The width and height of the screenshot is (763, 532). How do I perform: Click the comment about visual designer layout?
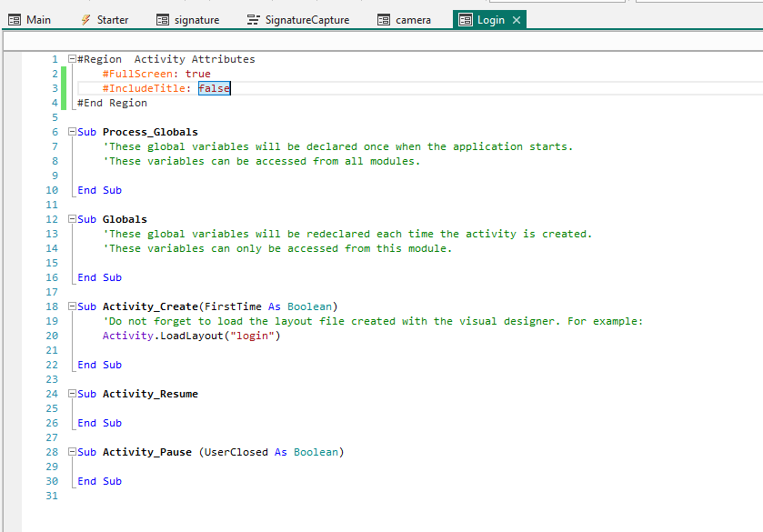coord(373,321)
